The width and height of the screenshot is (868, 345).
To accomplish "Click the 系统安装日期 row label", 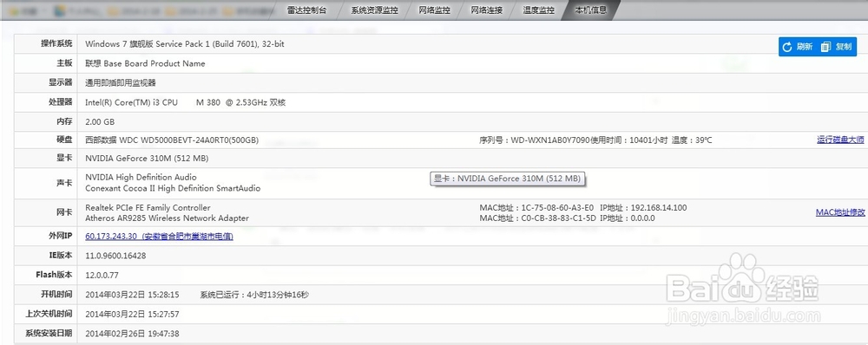I will tap(49, 334).
